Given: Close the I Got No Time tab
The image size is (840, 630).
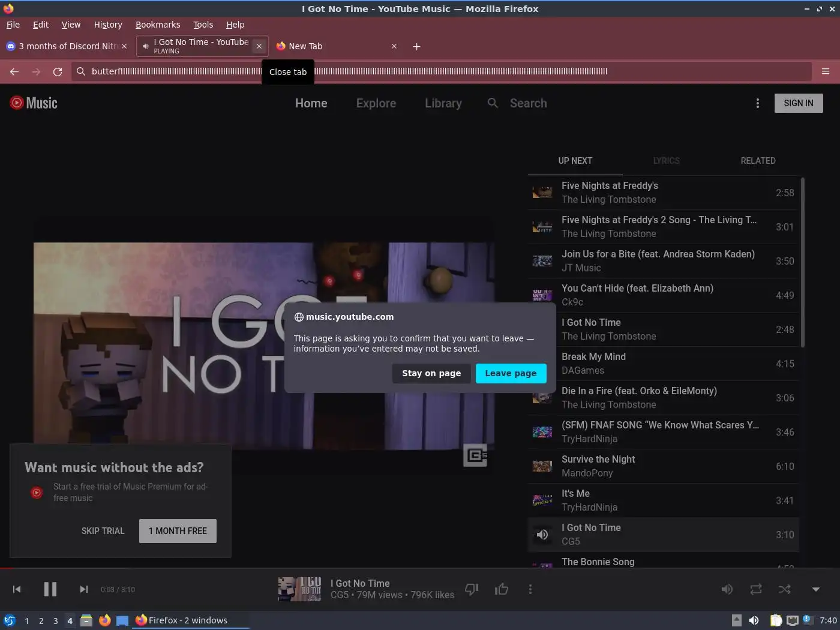Looking at the screenshot, I should (x=259, y=46).
